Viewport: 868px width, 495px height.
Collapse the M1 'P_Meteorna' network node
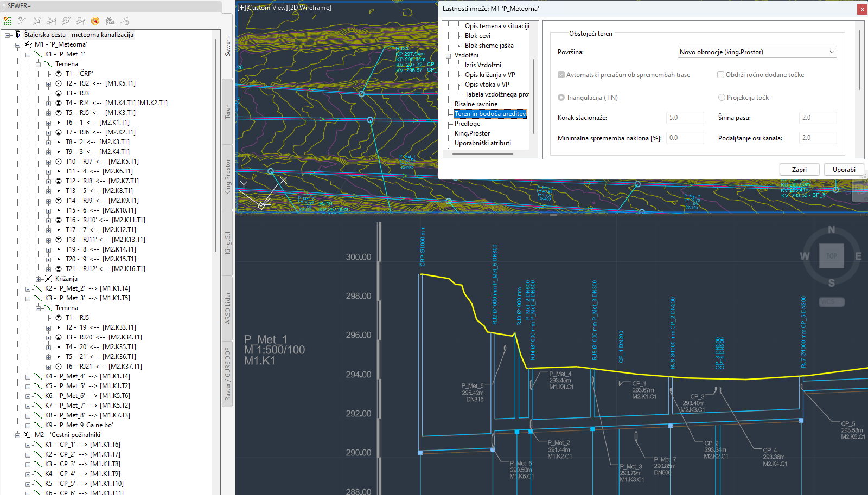click(x=17, y=44)
